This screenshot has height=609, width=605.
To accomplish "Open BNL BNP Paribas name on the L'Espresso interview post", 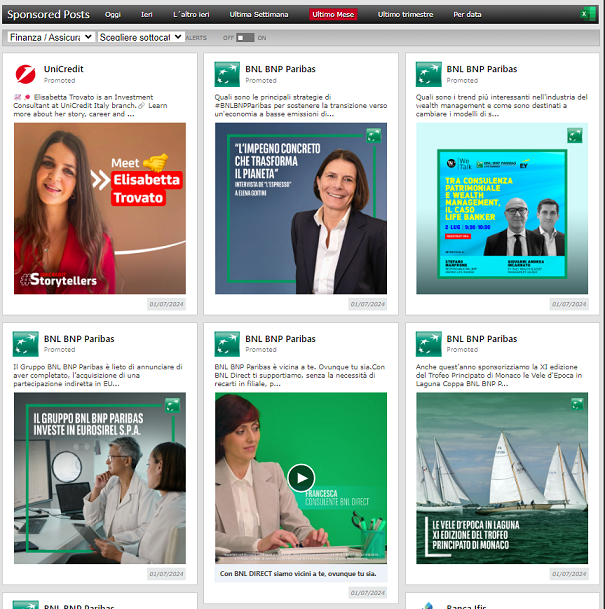I will (280, 69).
